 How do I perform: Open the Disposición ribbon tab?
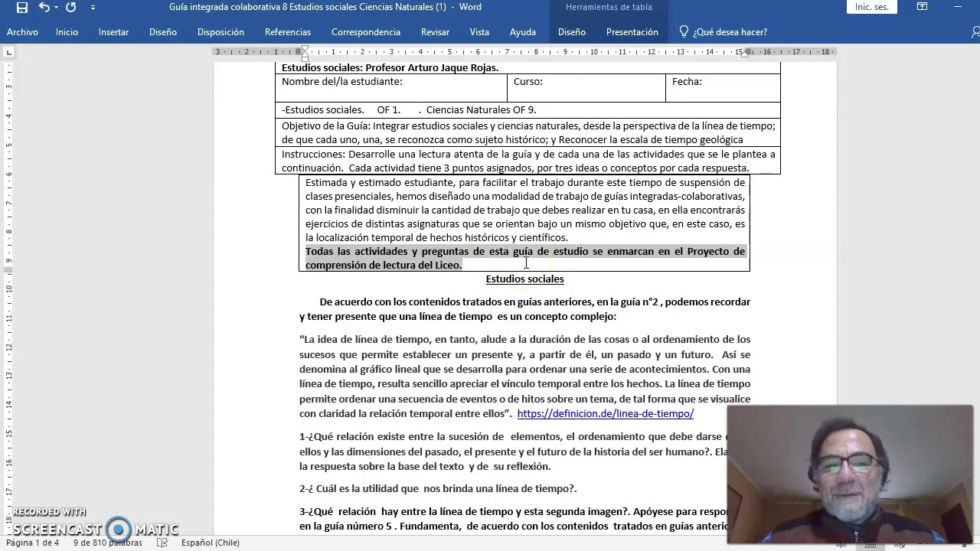point(220,32)
